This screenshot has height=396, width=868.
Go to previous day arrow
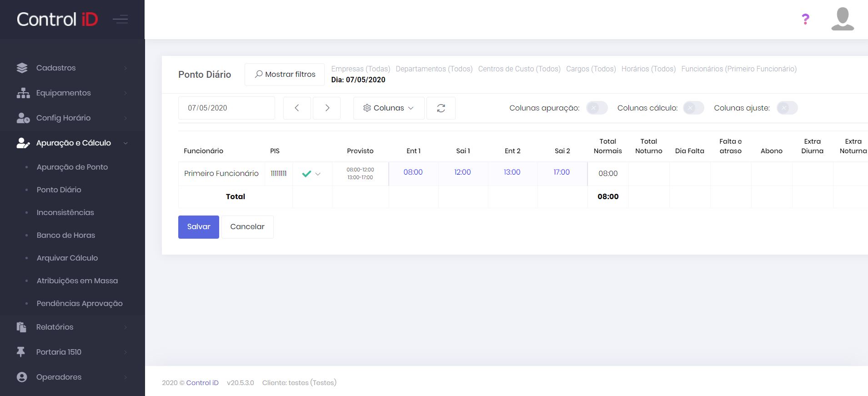[x=297, y=108]
